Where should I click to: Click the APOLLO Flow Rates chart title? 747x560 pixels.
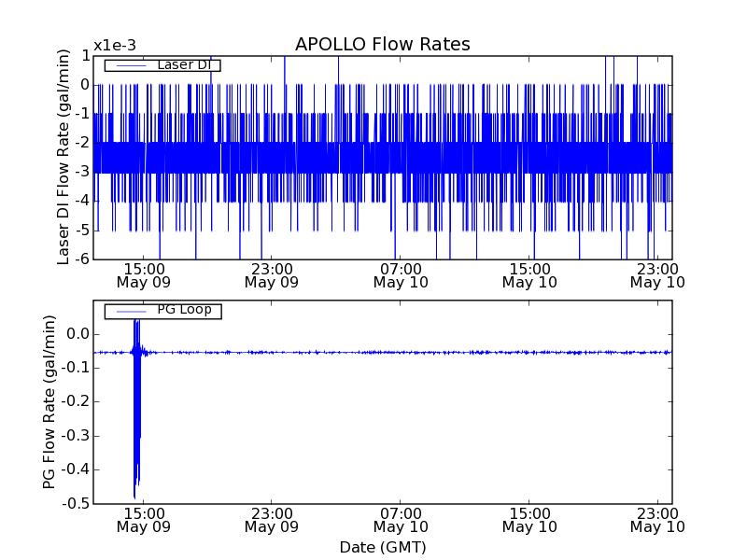pos(382,45)
